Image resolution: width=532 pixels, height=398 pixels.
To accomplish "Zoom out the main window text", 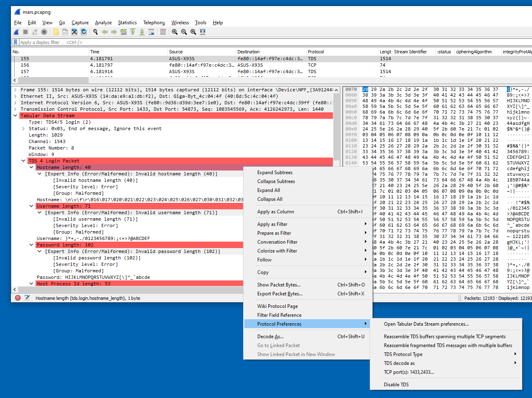I will point(184,32).
